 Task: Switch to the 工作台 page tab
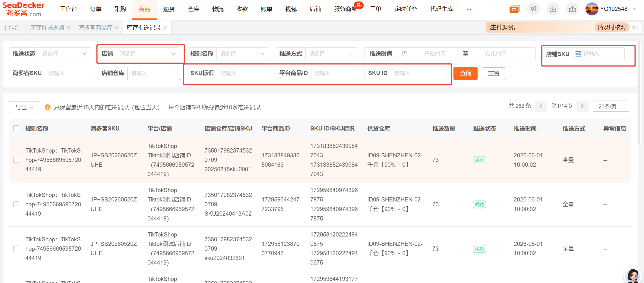point(11,27)
